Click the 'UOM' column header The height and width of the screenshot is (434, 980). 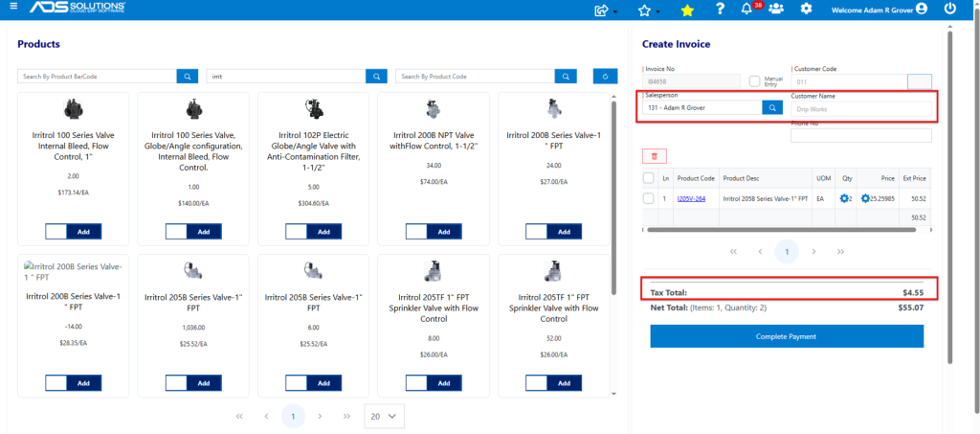[x=823, y=178]
